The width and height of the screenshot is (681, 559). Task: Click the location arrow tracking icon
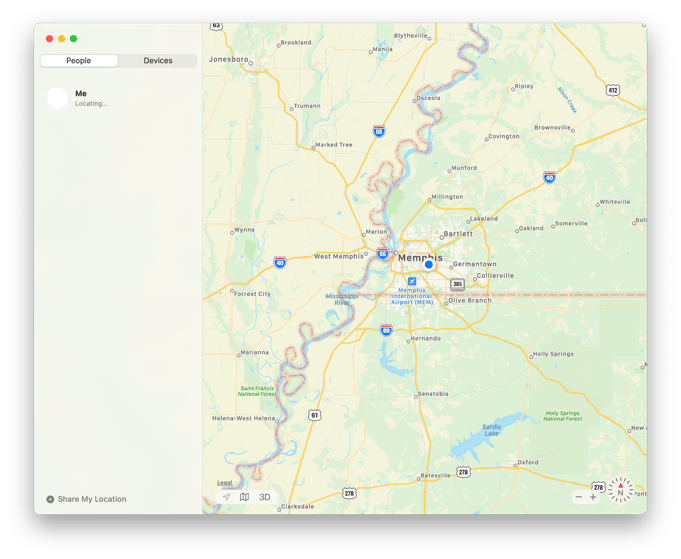pyautogui.click(x=226, y=497)
